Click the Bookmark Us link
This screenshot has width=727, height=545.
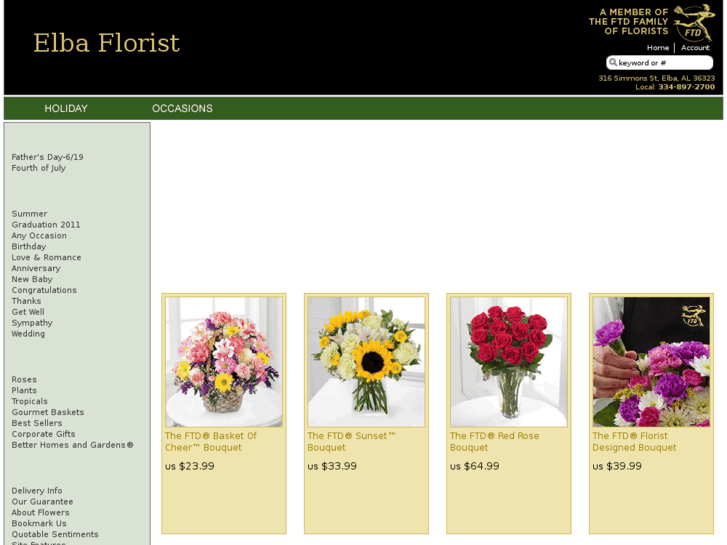point(39,524)
